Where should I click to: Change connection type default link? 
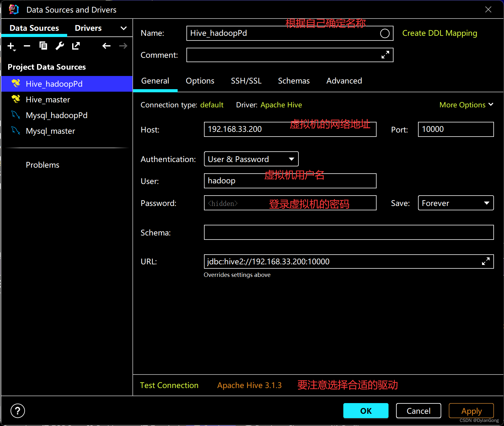click(212, 105)
